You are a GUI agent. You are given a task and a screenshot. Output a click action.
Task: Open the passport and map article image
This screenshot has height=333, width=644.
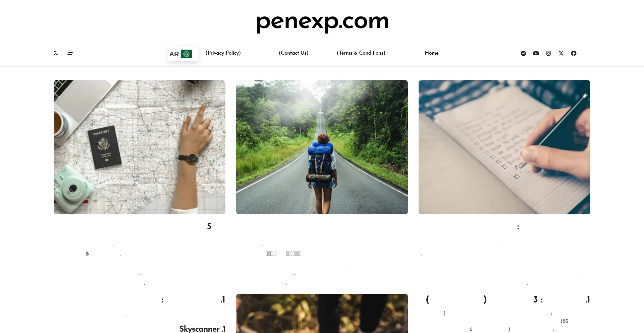(x=140, y=147)
